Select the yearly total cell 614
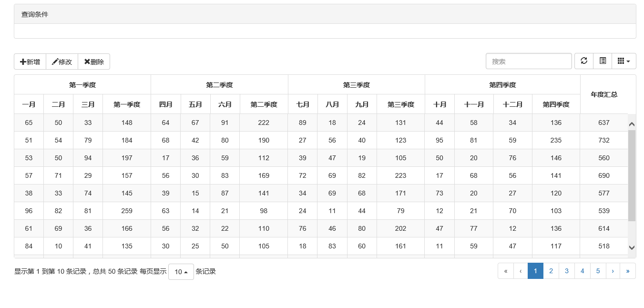 [x=604, y=228]
